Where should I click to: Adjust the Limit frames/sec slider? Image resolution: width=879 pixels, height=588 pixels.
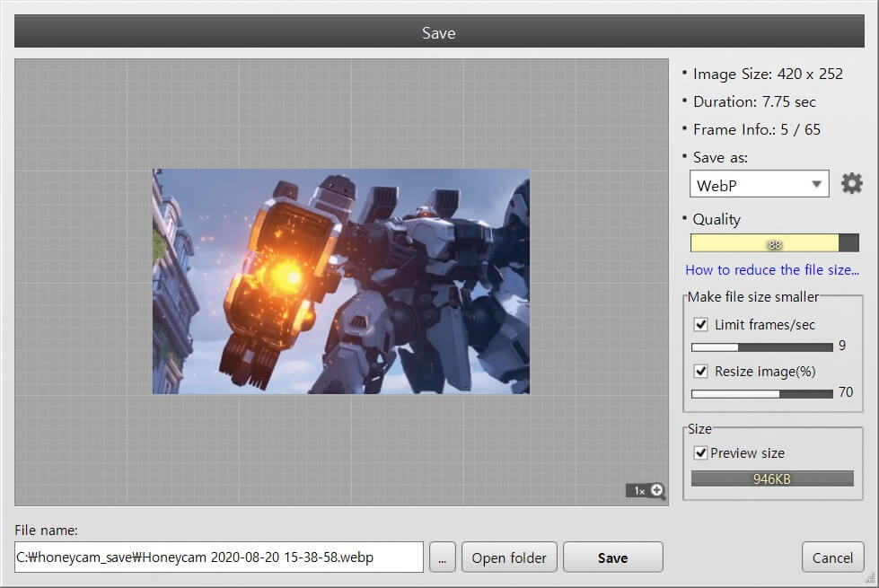(x=761, y=347)
